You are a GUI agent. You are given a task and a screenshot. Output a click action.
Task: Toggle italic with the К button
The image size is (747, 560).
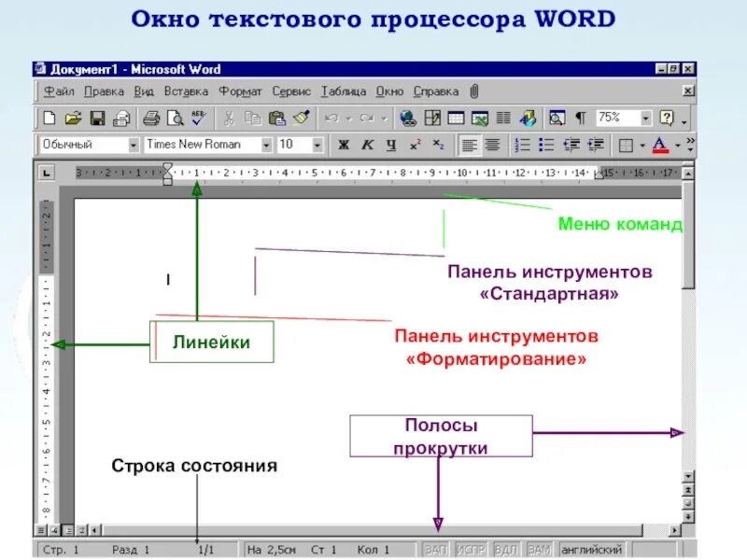(x=367, y=145)
